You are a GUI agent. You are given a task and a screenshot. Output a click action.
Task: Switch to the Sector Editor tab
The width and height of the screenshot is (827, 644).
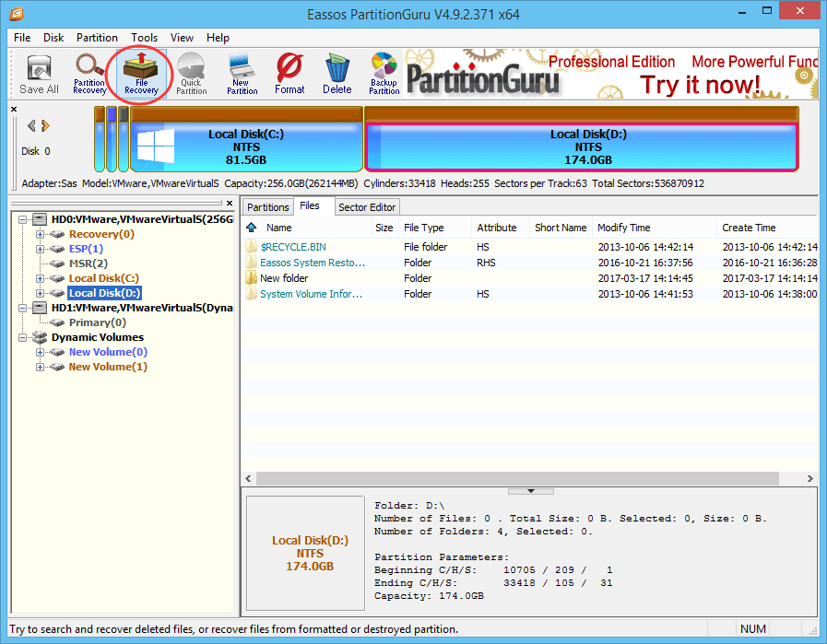click(367, 207)
